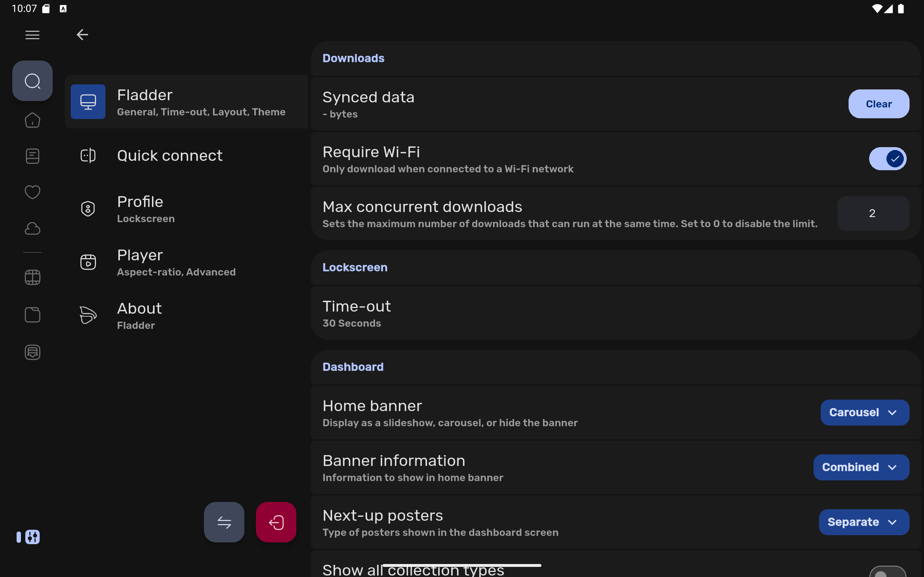
Task: Open the Player settings section
Action: pos(176,262)
